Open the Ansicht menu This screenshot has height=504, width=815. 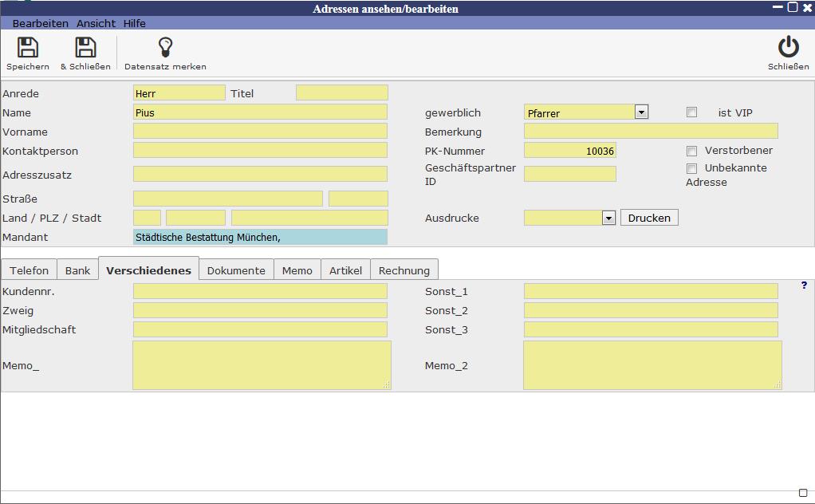96,24
